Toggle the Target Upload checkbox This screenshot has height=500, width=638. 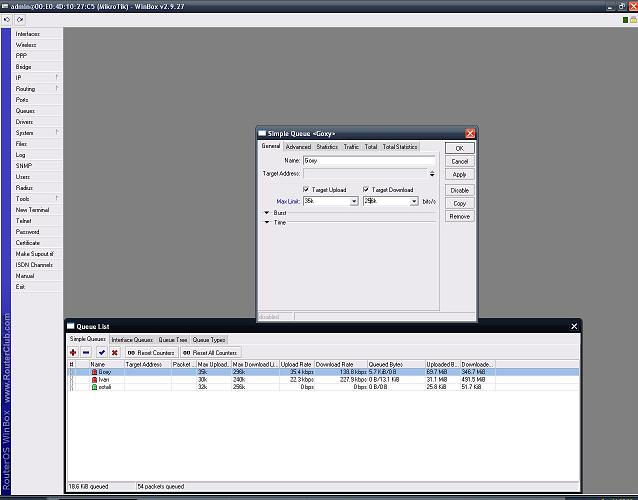point(306,190)
